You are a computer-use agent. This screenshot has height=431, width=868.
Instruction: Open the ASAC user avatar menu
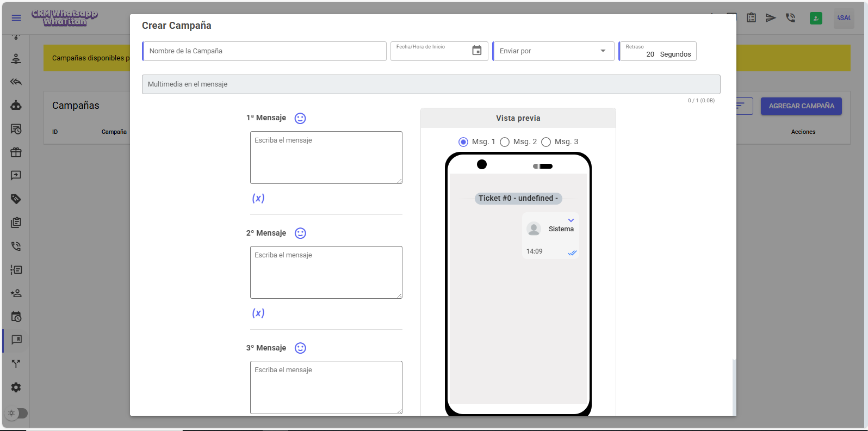pyautogui.click(x=844, y=18)
